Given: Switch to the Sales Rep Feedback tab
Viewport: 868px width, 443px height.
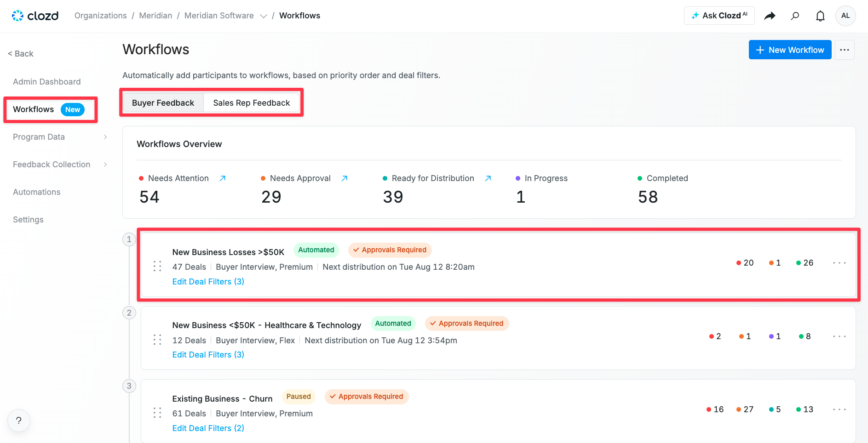Looking at the screenshot, I should pyautogui.click(x=252, y=103).
